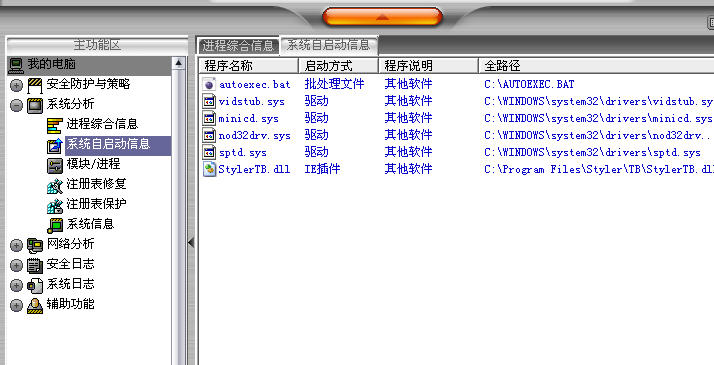Click the minicd.sys driver icon
The width and height of the screenshot is (714, 365).
(209, 118)
